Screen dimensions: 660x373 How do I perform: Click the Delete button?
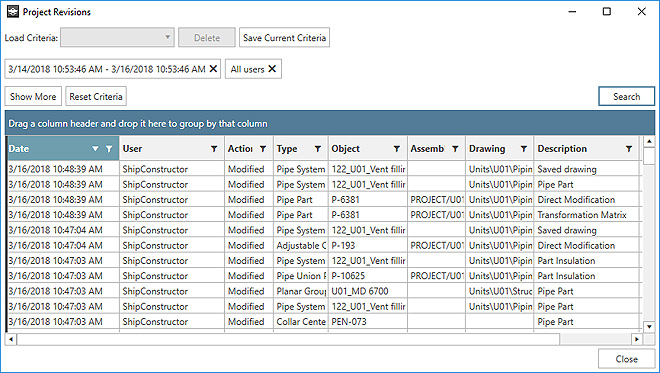pos(207,37)
